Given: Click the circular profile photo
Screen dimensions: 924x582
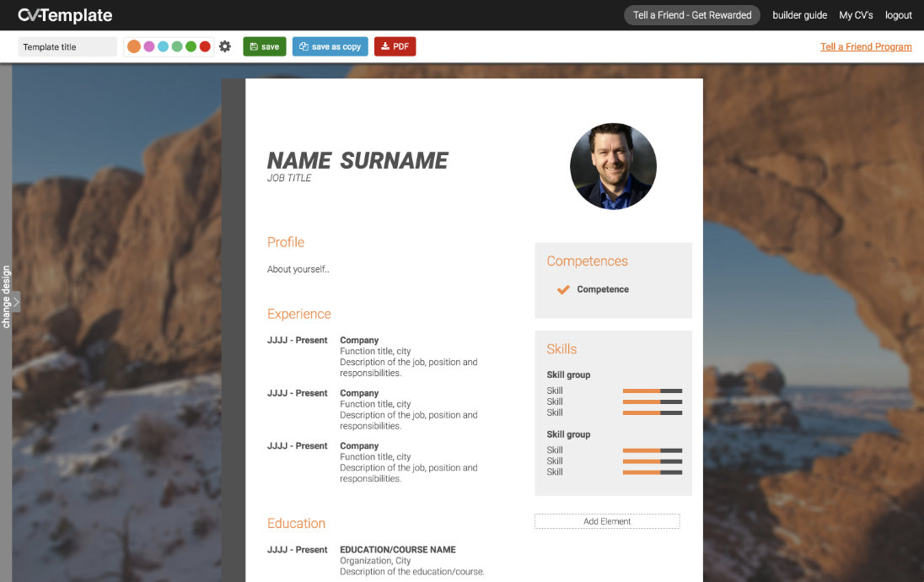Looking at the screenshot, I should [613, 166].
